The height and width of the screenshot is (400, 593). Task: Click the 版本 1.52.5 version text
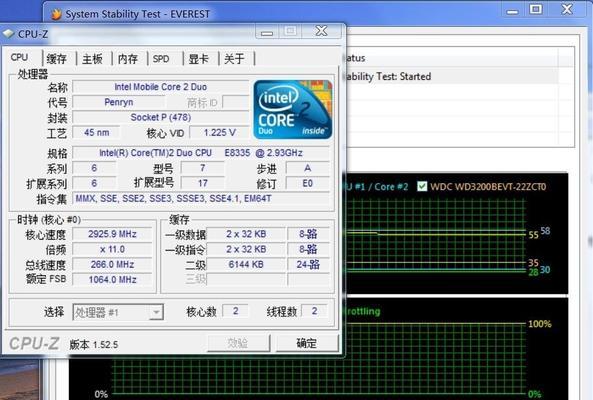[x=94, y=344]
